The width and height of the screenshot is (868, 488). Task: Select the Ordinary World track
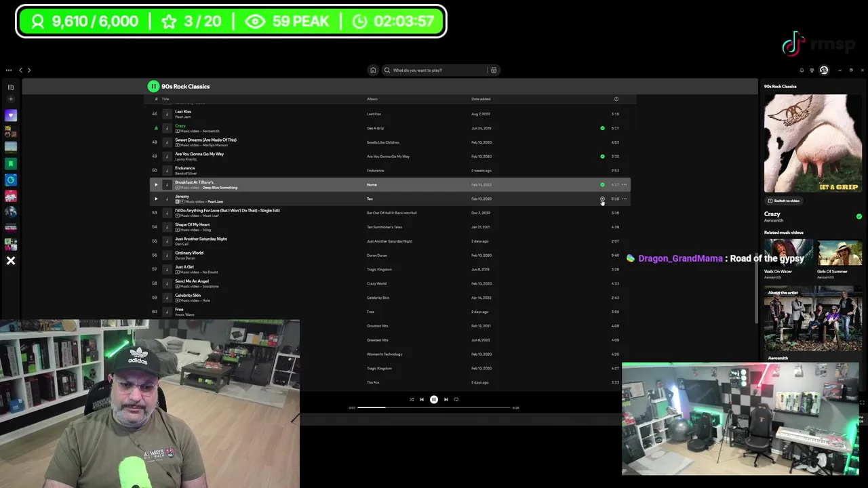click(189, 253)
